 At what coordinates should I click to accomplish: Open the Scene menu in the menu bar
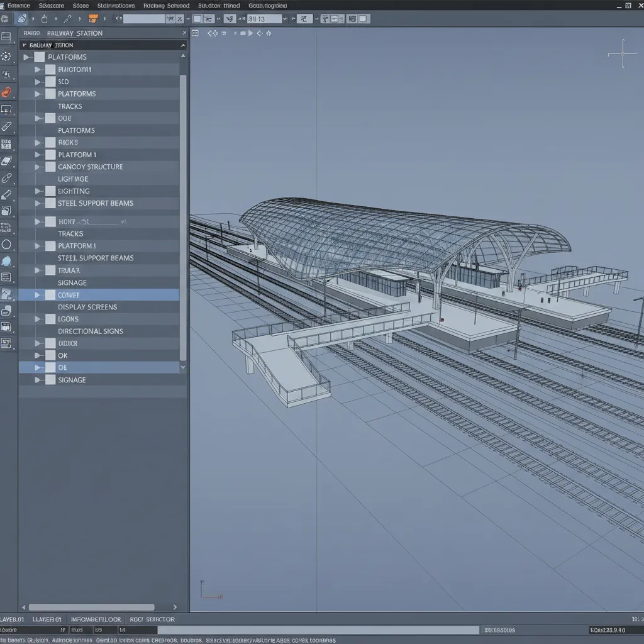[80, 5]
